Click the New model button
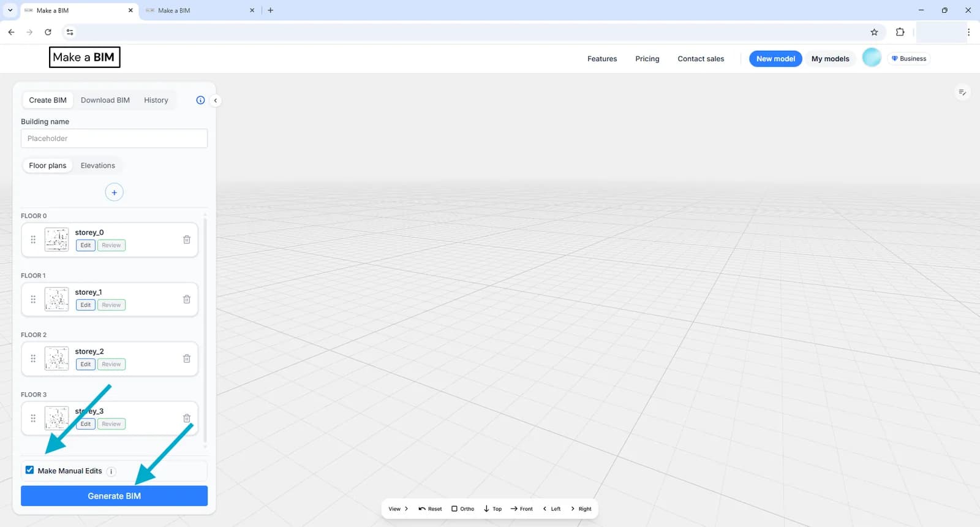This screenshot has width=980, height=527. click(775, 59)
